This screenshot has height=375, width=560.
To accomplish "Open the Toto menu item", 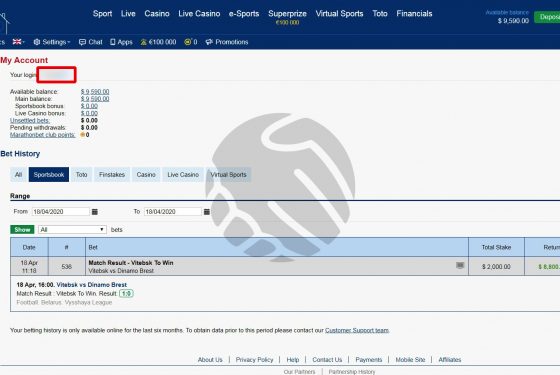I will point(380,14).
